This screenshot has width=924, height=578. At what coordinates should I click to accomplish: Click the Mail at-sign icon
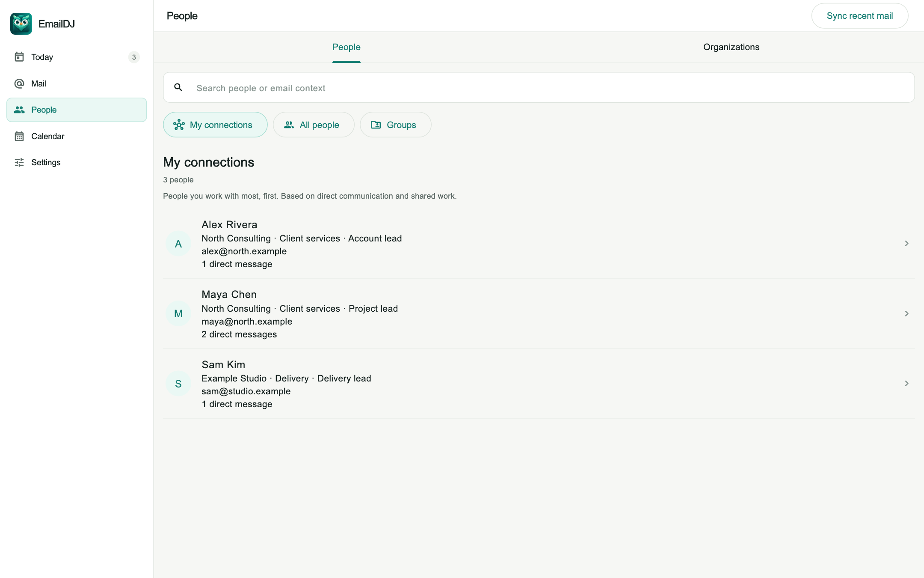pyautogui.click(x=19, y=83)
